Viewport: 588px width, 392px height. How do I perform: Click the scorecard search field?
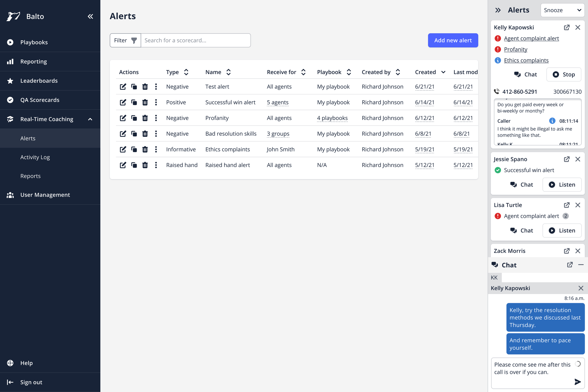196,40
